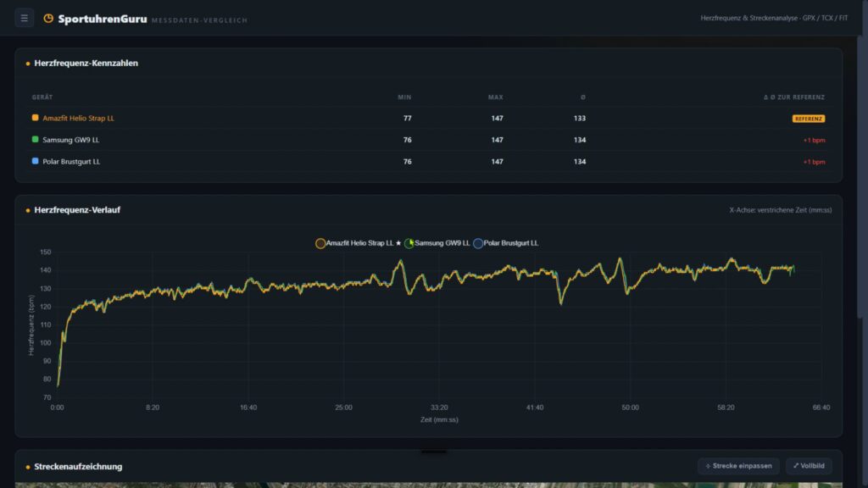Click the green Samsung GW9 LL square
The height and width of the screenshot is (488, 868).
tap(35, 140)
